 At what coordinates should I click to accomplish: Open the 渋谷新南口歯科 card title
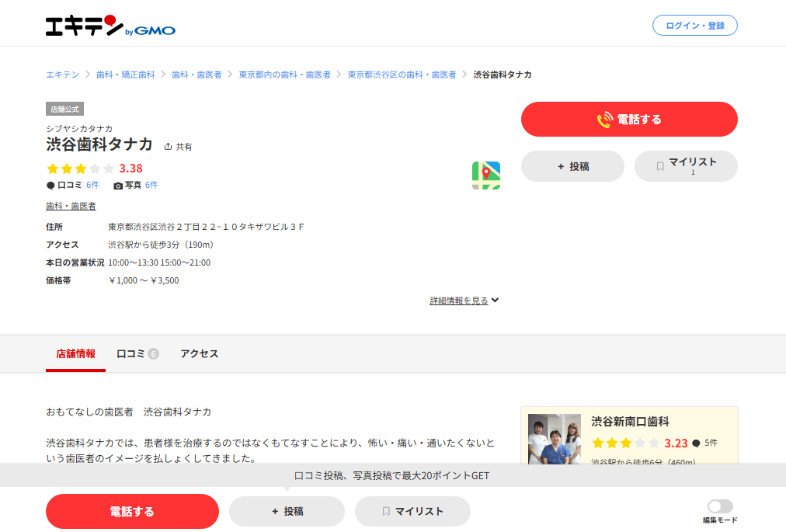click(x=630, y=422)
